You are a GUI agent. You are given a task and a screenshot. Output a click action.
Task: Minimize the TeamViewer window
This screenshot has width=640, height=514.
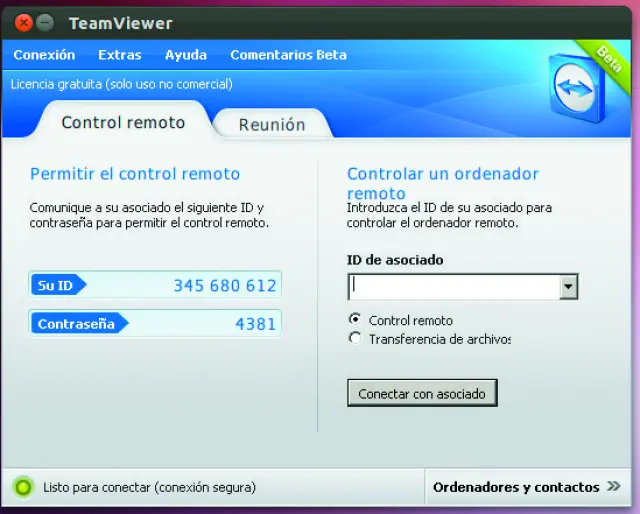pos(45,22)
